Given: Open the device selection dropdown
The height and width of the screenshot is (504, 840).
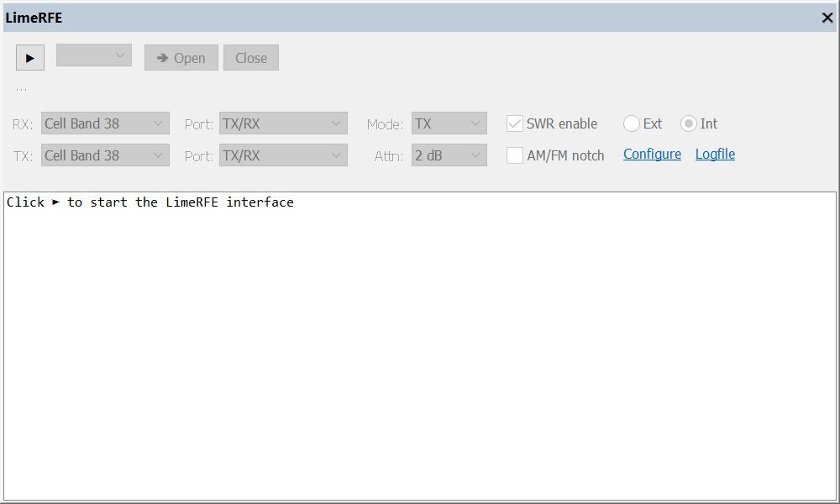Looking at the screenshot, I should [x=94, y=55].
